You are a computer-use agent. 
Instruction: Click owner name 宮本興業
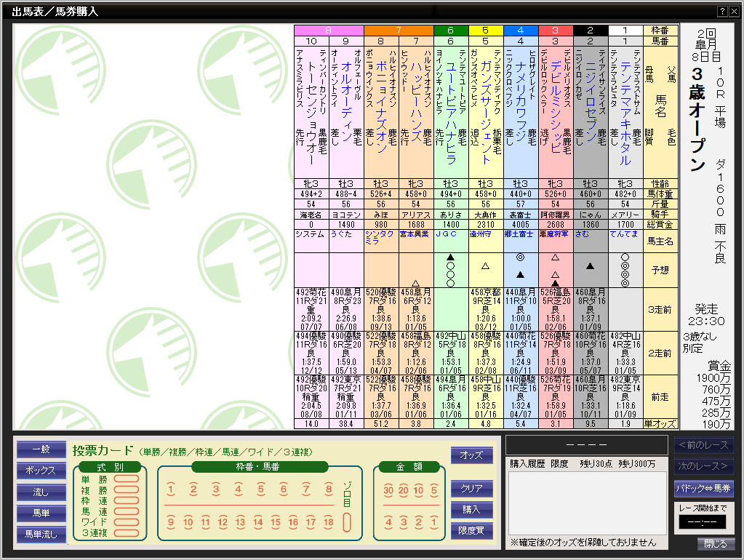(415, 234)
